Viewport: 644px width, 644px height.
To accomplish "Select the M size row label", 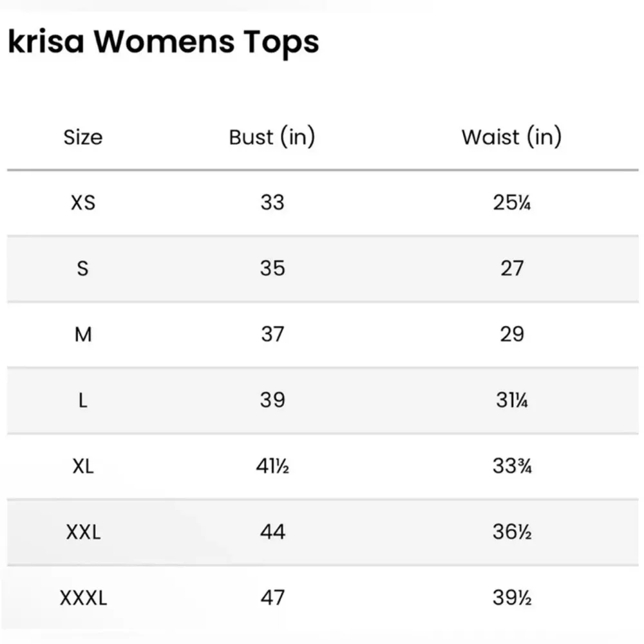I will [x=83, y=335].
